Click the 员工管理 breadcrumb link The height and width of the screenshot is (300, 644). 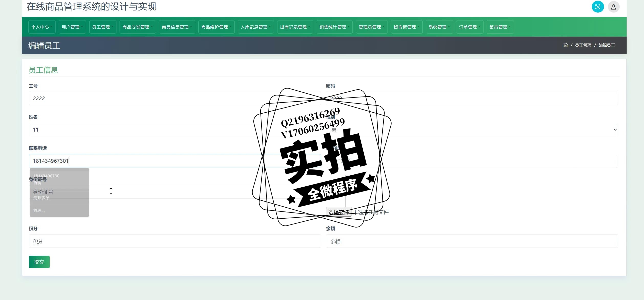(583, 45)
